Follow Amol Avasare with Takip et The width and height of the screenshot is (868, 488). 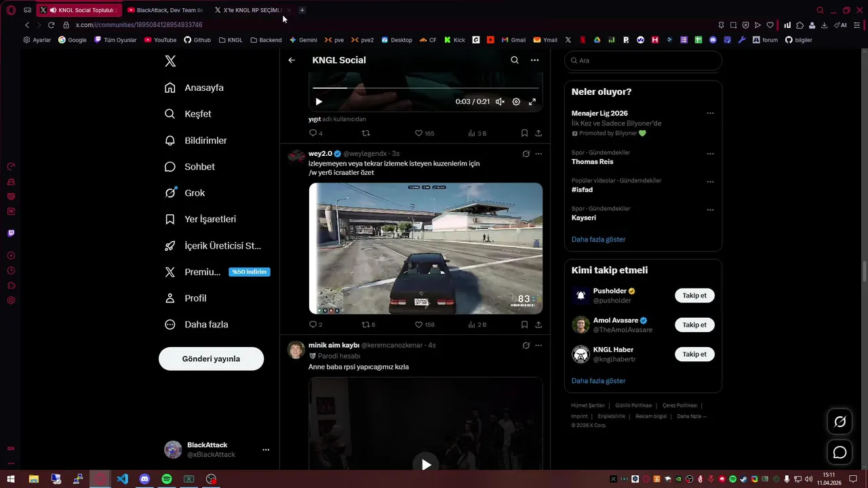click(694, 325)
